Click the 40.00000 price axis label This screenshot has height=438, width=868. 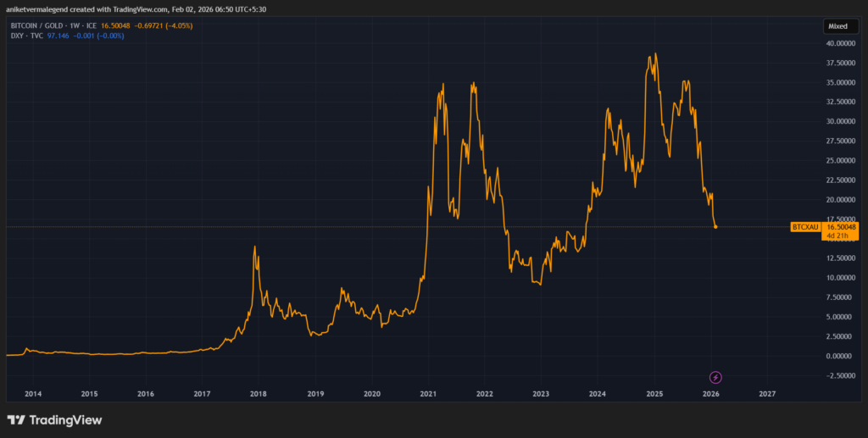tap(840, 43)
